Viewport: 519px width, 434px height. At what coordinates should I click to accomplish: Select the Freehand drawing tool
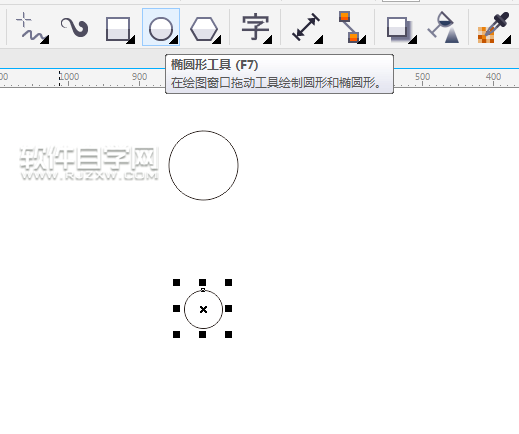click(x=31, y=27)
